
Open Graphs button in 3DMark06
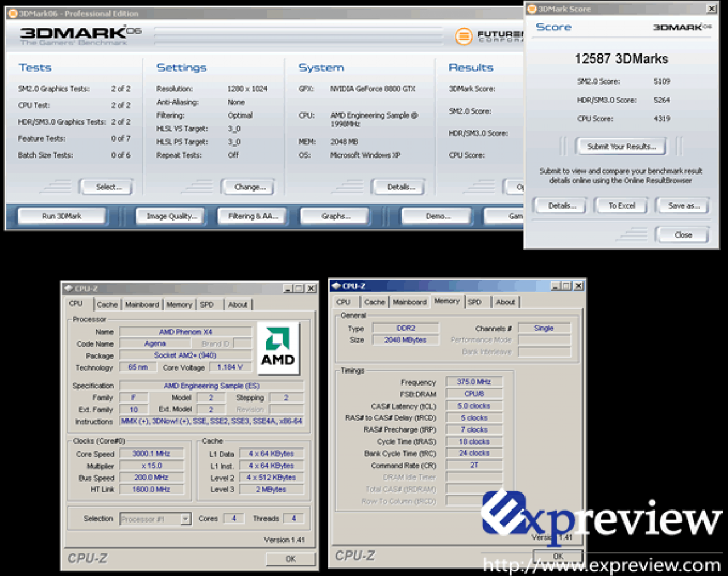tap(336, 217)
